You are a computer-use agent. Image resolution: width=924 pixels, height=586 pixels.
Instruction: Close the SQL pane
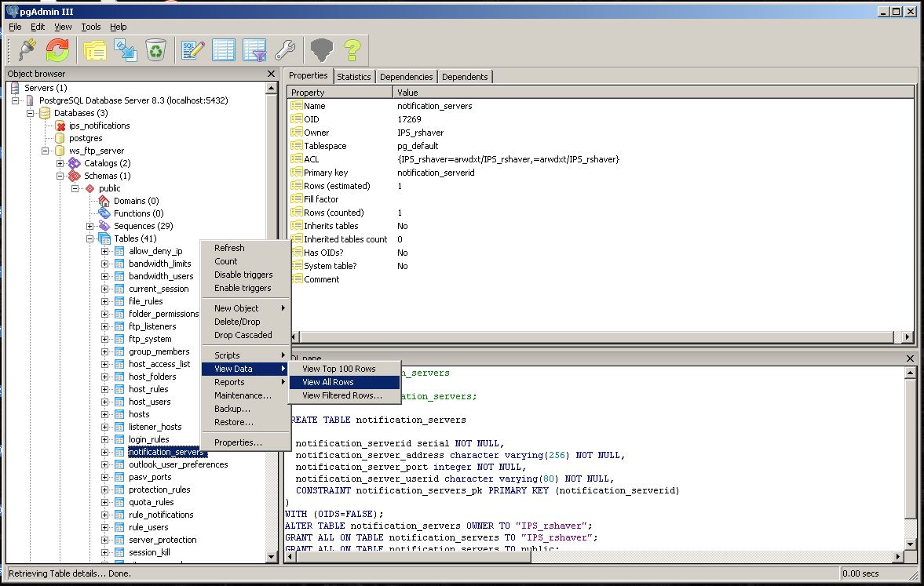click(x=910, y=358)
